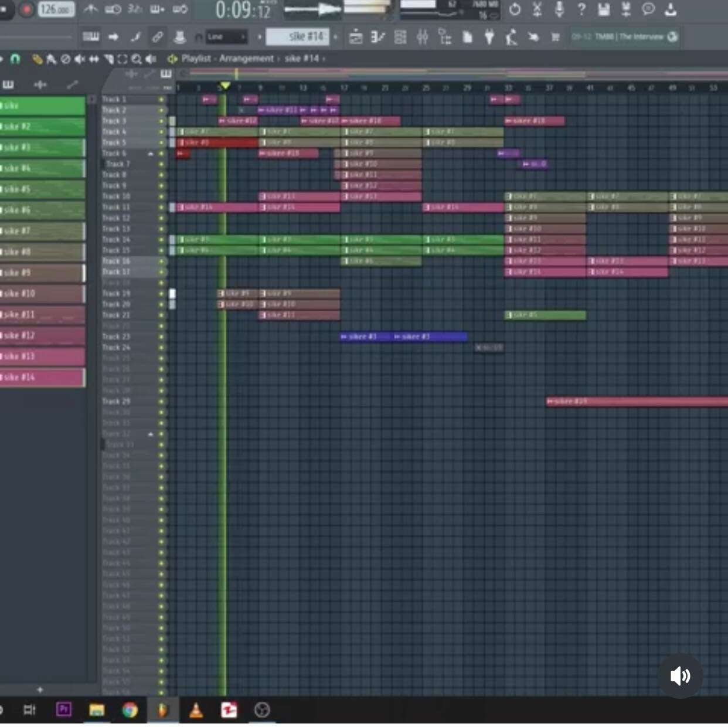The width and height of the screenshot is (728, 727).
Task: Toggle the loop recording icon
Action: coord(180,9)
